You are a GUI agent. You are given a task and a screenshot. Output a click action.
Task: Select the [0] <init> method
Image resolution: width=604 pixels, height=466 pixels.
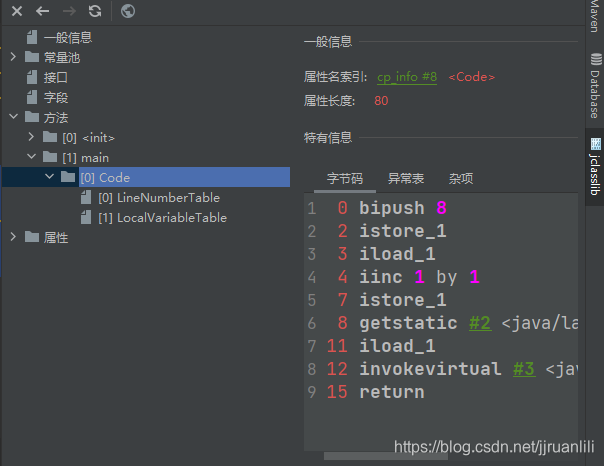point(89,138)
